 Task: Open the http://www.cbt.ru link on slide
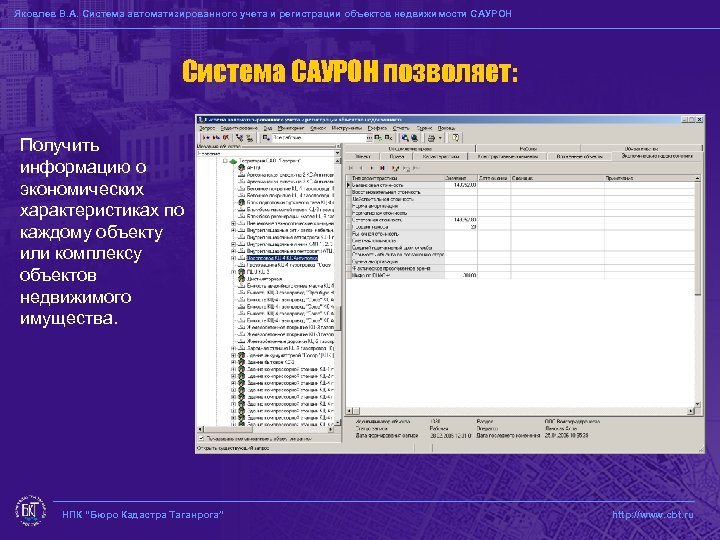(x=652, y=515)
